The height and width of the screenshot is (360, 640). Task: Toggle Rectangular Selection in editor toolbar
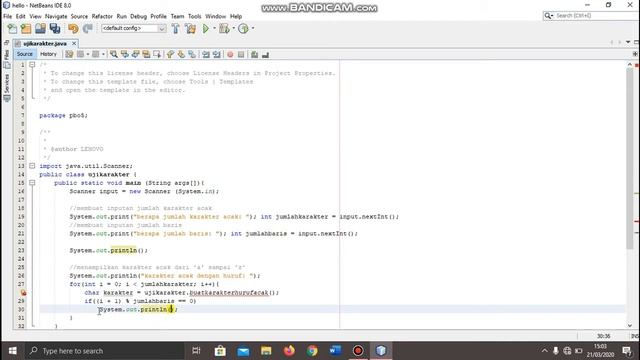tap(157, 54)
